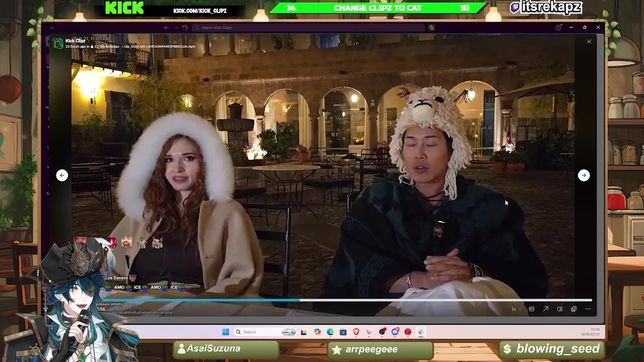Close the Slack video viewer overlay
Viewport: 644px width, 362px height.
coord(589,42)
